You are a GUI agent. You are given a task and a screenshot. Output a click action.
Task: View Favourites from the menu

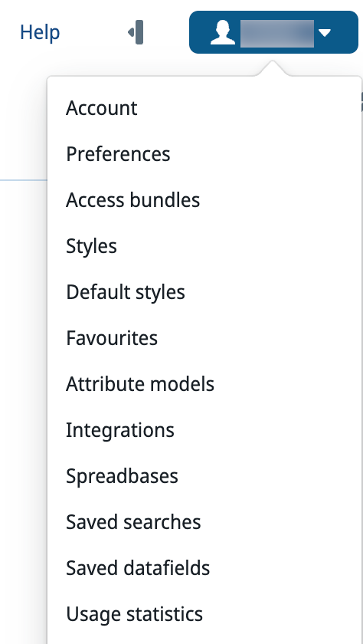tap(112, 338)
